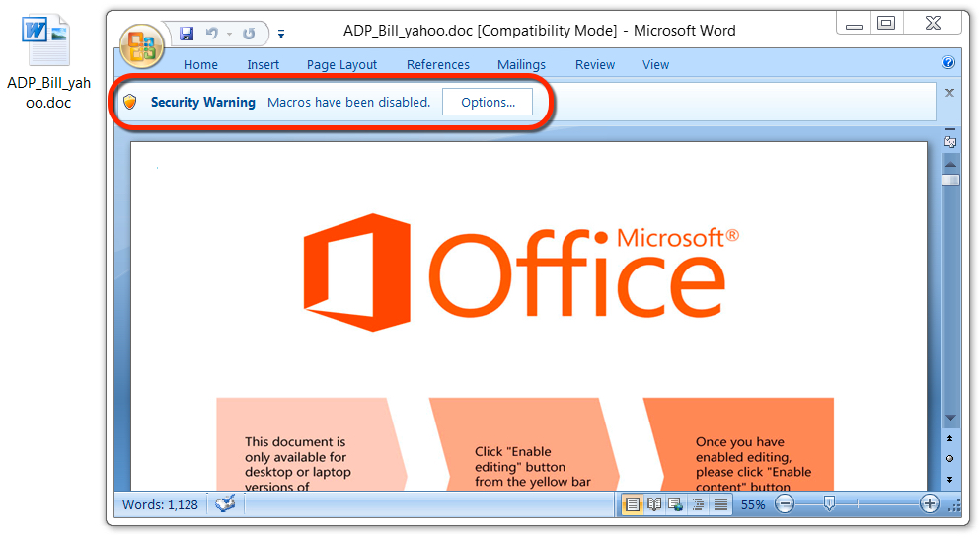Click the zoom slider handle

point(829,503)
